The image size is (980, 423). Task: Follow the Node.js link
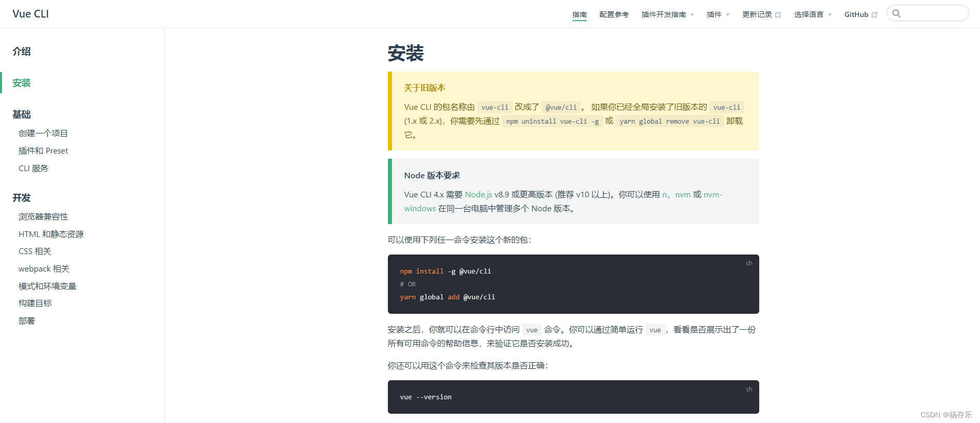tap(479, 195)
